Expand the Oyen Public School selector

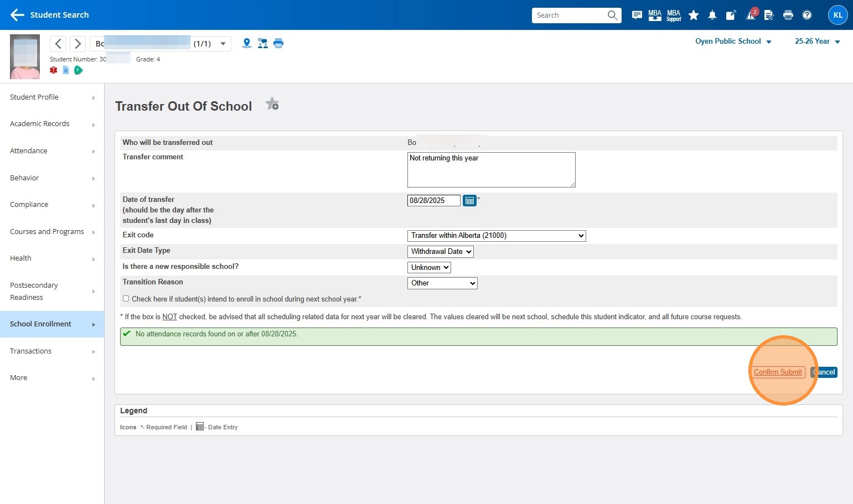[733, 41]
